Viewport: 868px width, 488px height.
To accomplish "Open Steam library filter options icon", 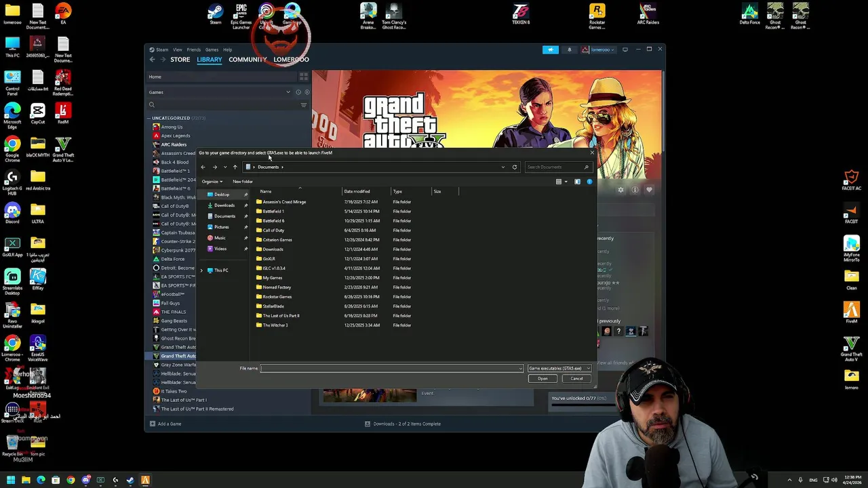I will [x=304, y=105].
